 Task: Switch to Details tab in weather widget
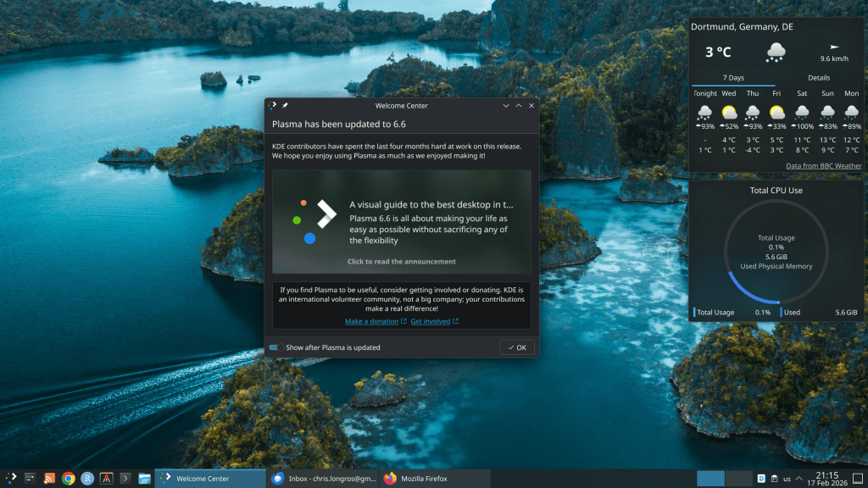pos(818,78)
